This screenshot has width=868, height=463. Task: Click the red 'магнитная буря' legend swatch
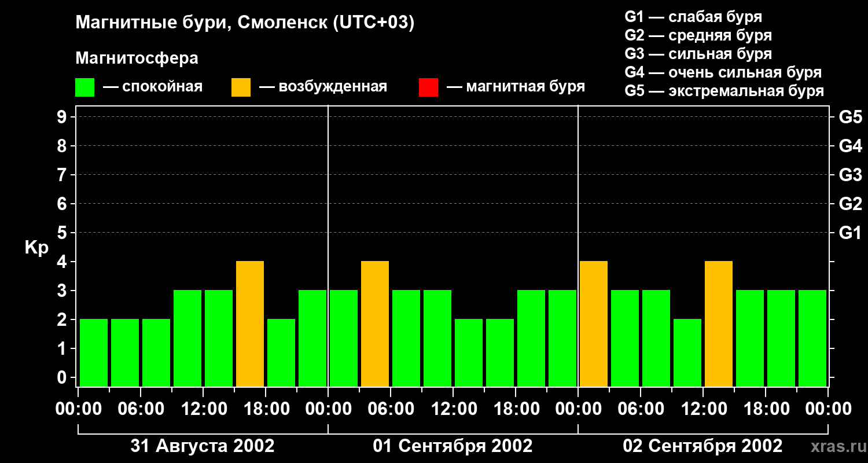pyautogui.click(x=428, y=87)
